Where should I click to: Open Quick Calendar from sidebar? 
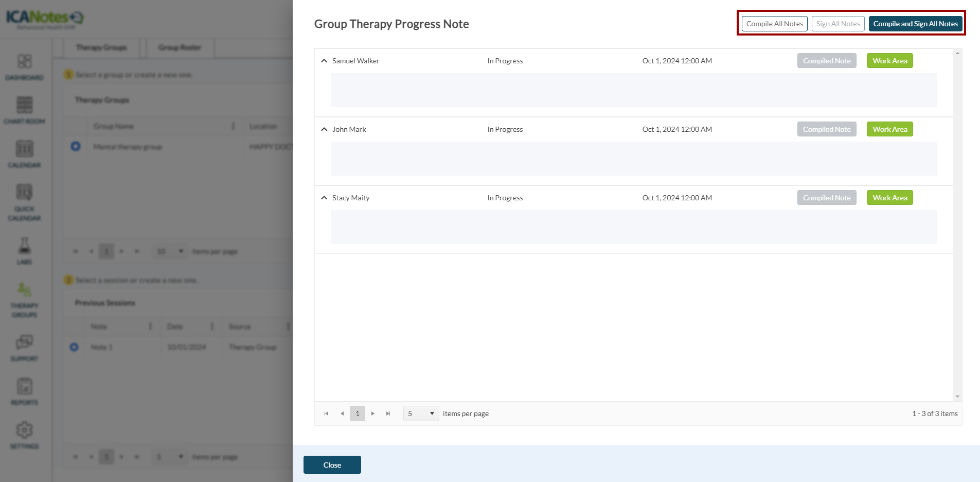coord(25,203)
